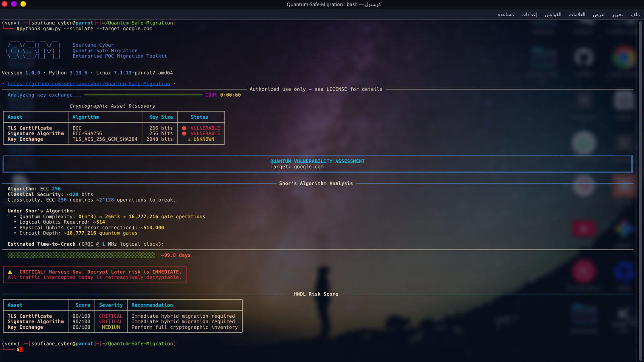Open the إعدادات (Settings) menu
The height and width of the screenshot is (362, 644).
(x=529, y=14)
